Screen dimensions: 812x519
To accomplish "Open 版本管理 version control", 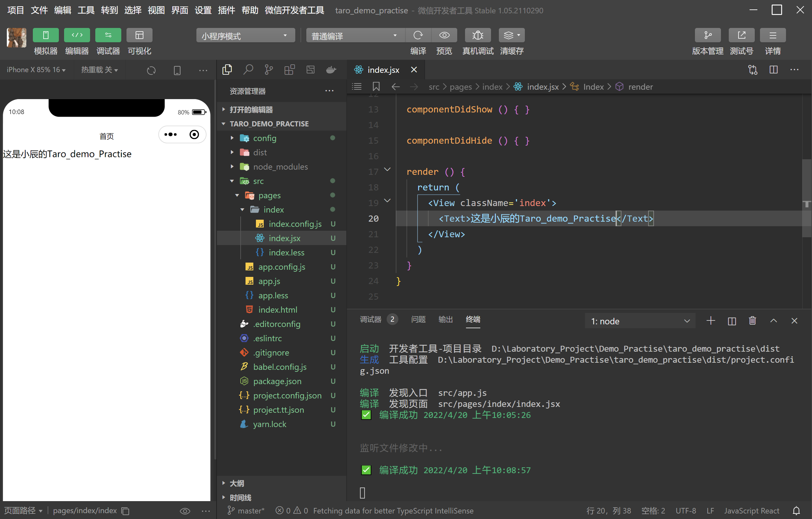I will [x=707, y=35].
